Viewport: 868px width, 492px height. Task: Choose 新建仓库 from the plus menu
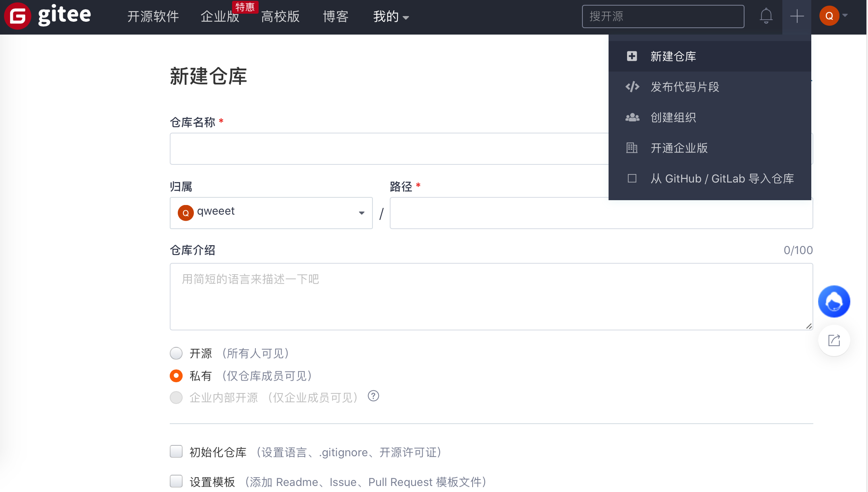(x=673, y=56)
